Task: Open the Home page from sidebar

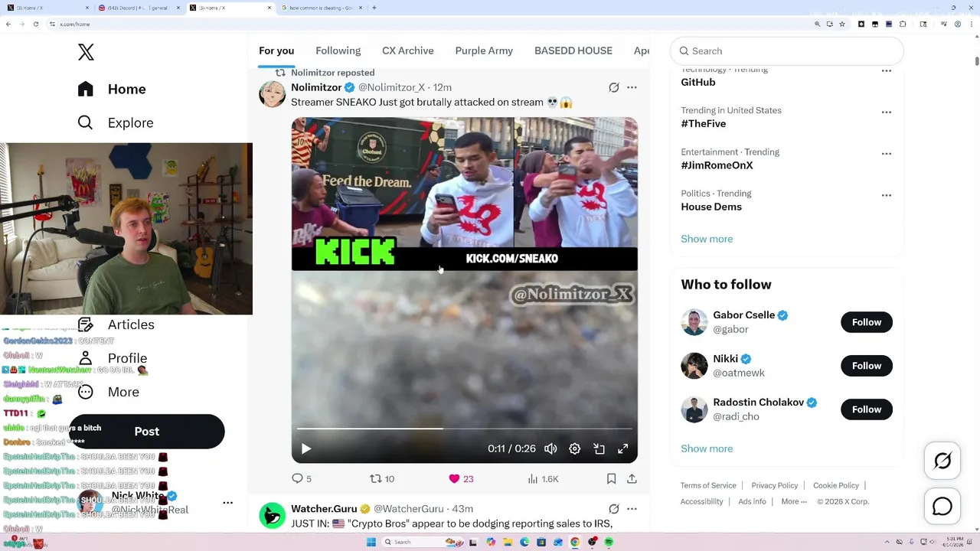Action: [x=112, y=89]
